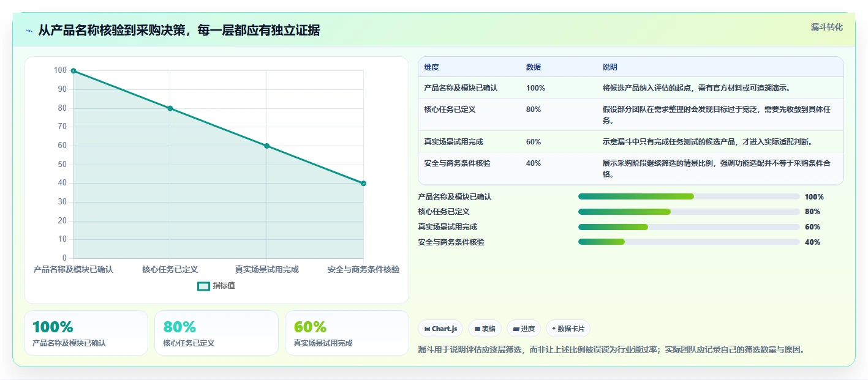Click the 100% value beside progress bar
This screenshot has height=380, width=868.
click(x=814, y=197)
